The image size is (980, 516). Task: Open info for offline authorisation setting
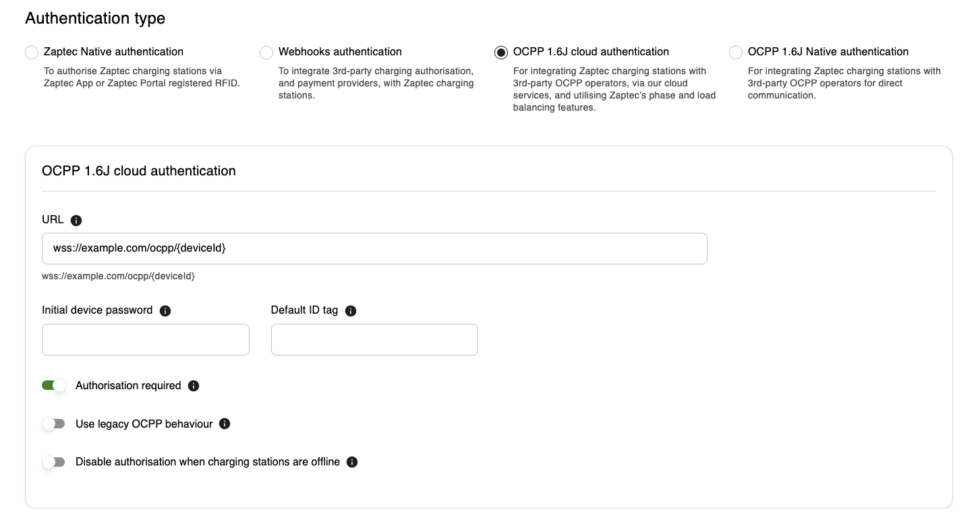coord(351,462)
